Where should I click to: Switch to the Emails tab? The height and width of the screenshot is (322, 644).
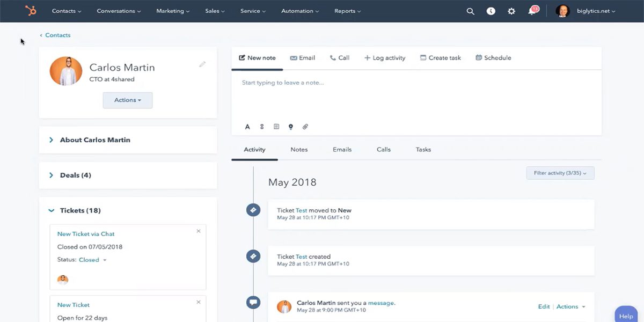tap(342, 149)
